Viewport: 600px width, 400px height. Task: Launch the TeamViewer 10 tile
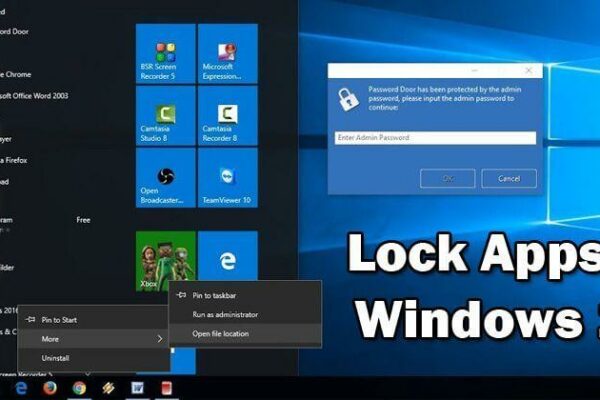coord(228,178)
